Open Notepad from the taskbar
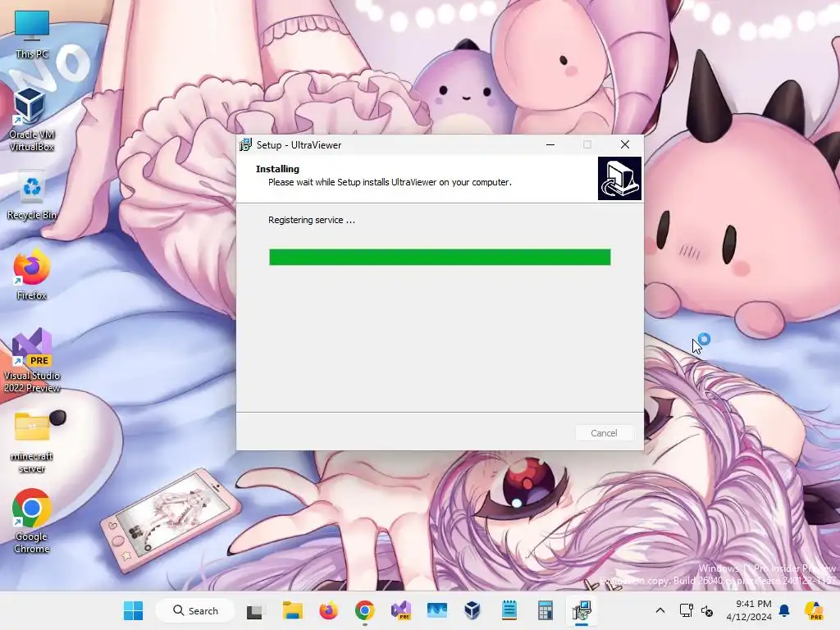 click(x=509, y=610)
